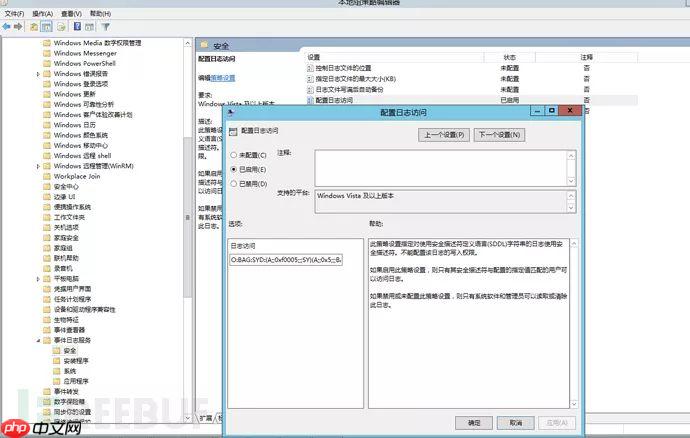690x438 pixels.
Task: Click the 注释 box scroll up arrow
Action: tap(571, 155)
